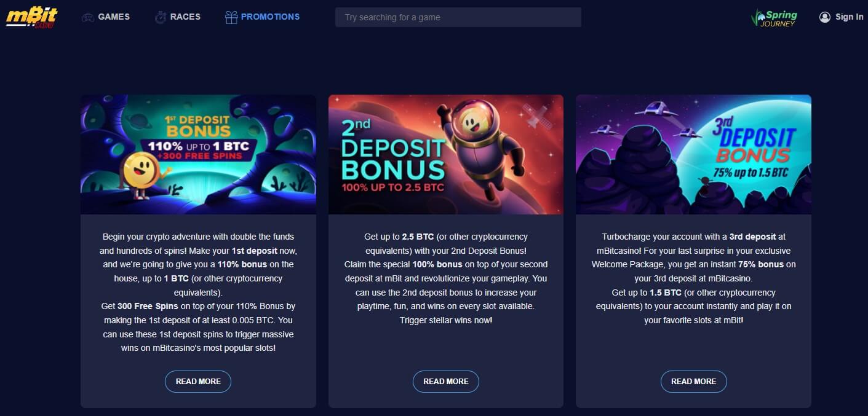Click the 3rd deposit card description text
Viewport: 868px width, 416px height.
tap(693, 278)
